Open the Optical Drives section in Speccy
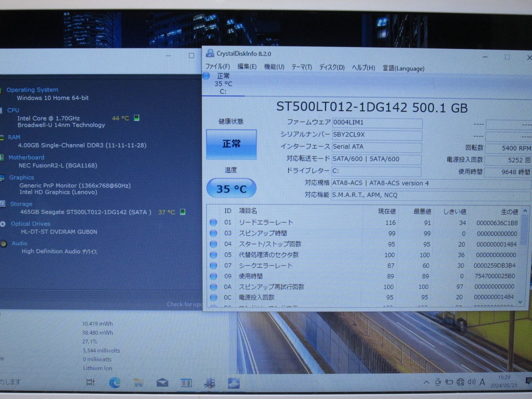 [31, 224]
